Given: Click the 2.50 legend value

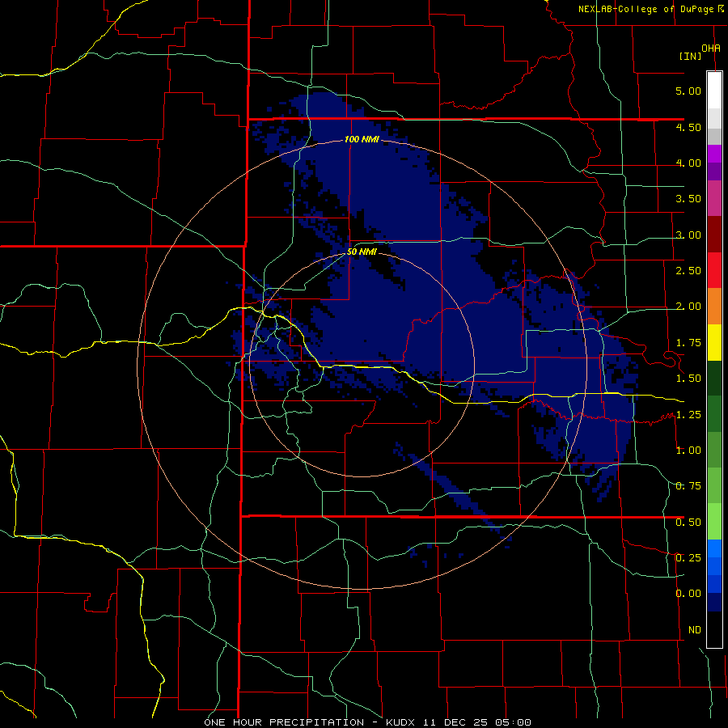Looking at the screenshot, I should (688, 271).
